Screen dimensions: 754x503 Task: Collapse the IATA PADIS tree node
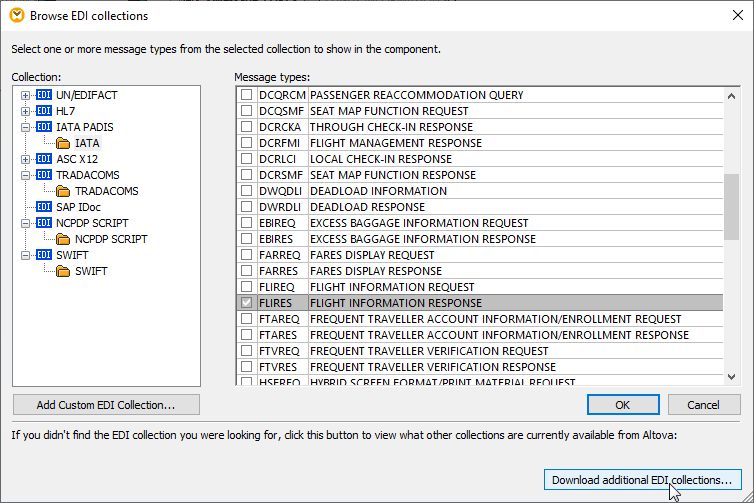pyautogui.click(x=26, y=127)
